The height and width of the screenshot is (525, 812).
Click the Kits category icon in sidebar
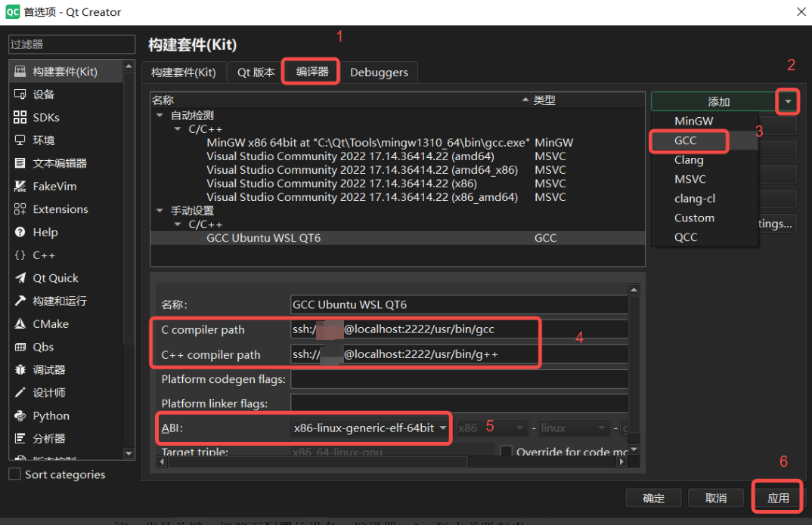[x=20, y=71]
